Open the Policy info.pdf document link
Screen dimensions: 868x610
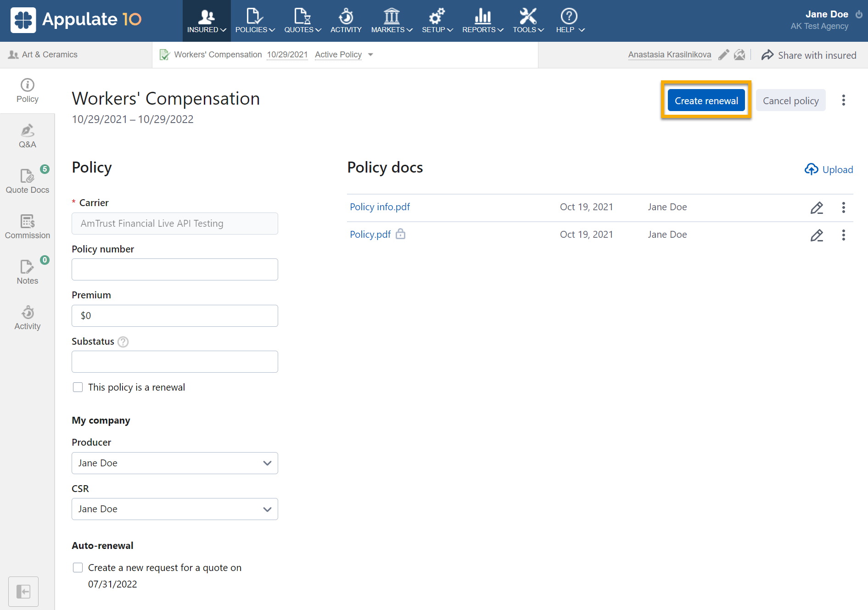tap(380, 207)
